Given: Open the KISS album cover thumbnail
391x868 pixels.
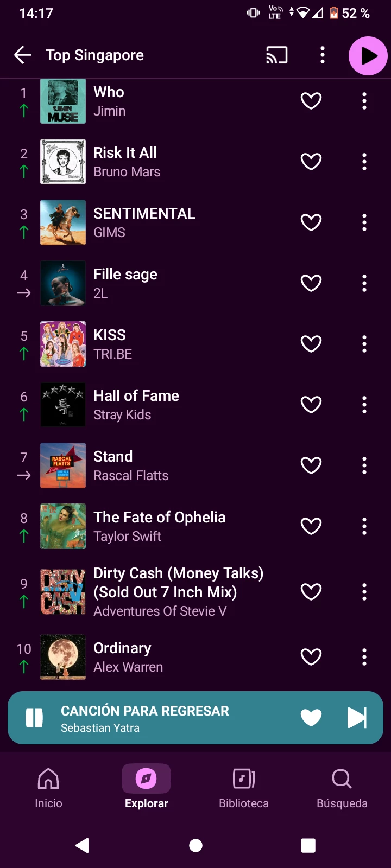Looking at the screenshot, I should (63, 344).
